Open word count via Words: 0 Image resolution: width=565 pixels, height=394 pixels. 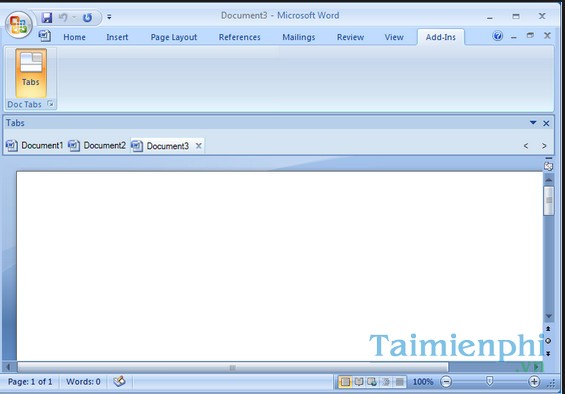click(x=83, y=382)
